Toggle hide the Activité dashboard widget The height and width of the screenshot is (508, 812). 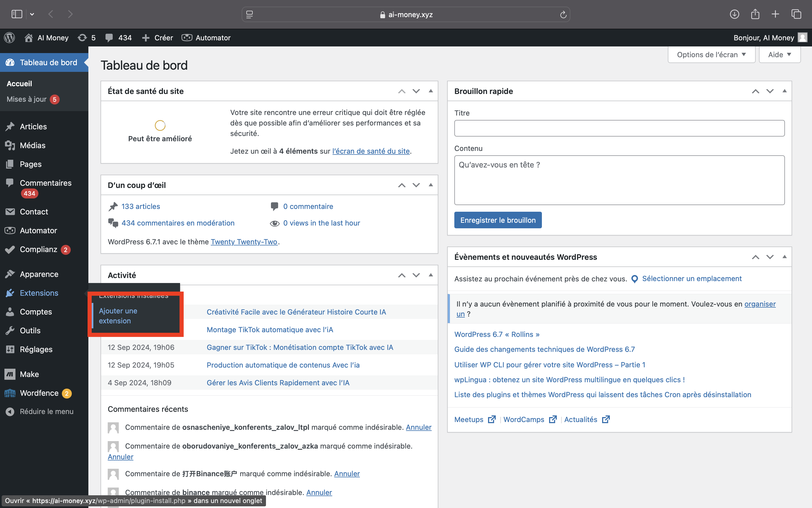click(x=430, y=275)
